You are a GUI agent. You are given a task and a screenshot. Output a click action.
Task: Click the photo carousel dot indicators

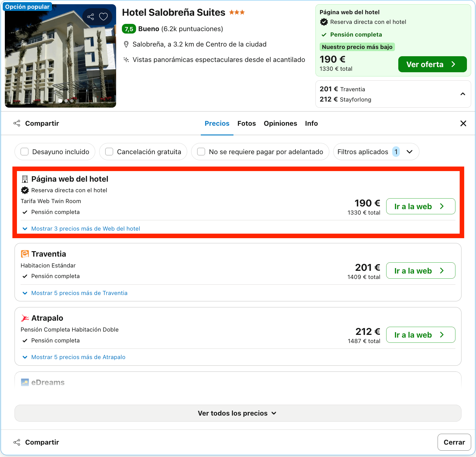tap(66, 101)
